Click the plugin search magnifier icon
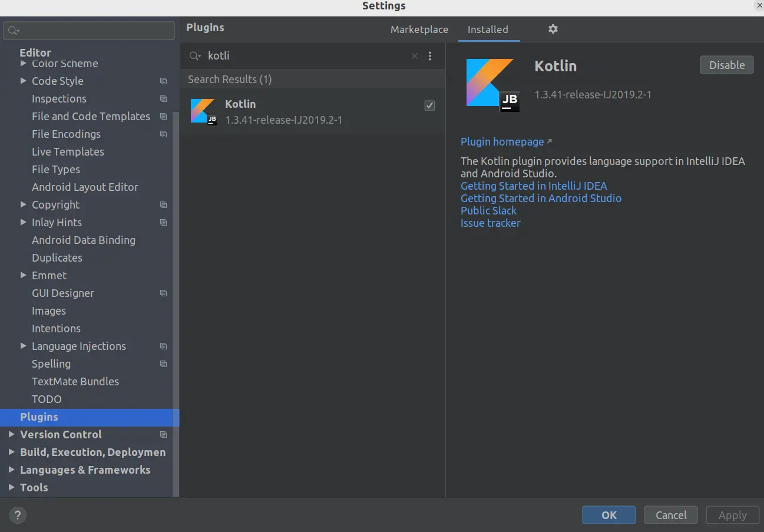This screenshot has width=764, height=532. [x=195, y=56]
